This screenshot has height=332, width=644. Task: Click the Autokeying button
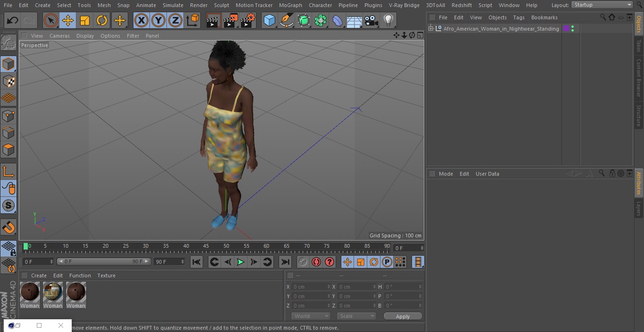[316, 262]
